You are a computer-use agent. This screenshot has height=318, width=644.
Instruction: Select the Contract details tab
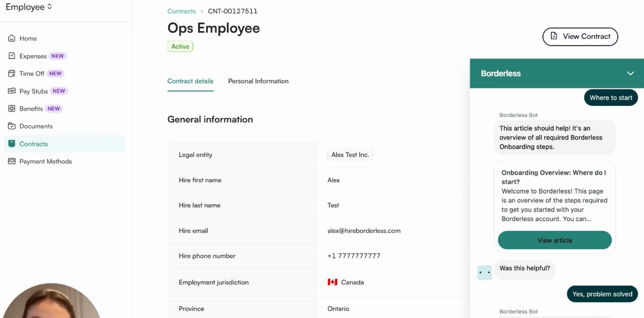[190, 81]
